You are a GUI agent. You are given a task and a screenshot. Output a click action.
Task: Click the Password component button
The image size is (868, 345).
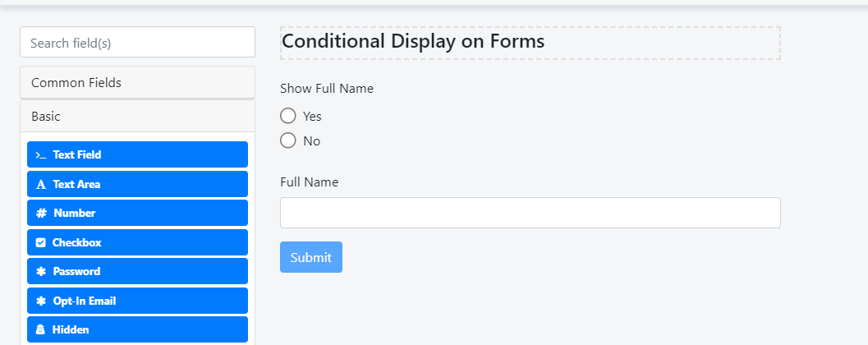137,271
